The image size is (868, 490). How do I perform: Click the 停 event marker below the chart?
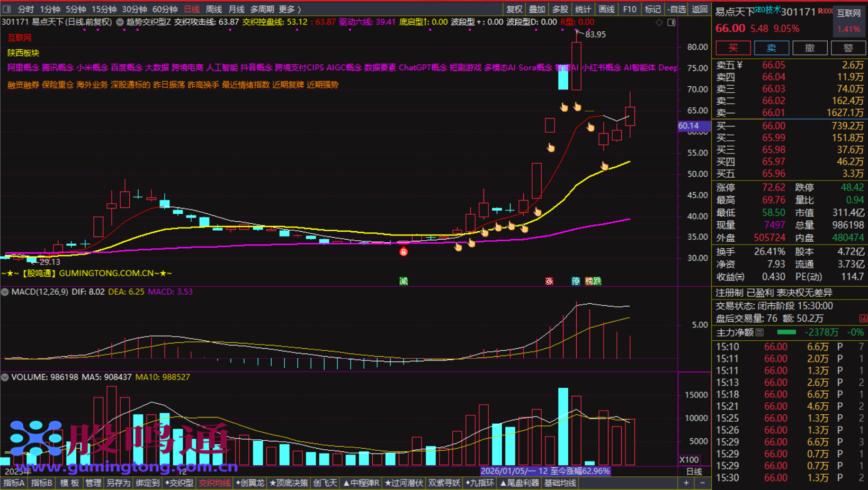pyautogui.click(x=576, y=281)
